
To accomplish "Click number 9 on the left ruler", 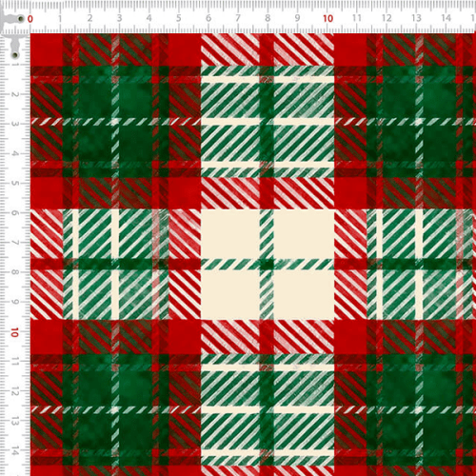I will pos(14,302).
